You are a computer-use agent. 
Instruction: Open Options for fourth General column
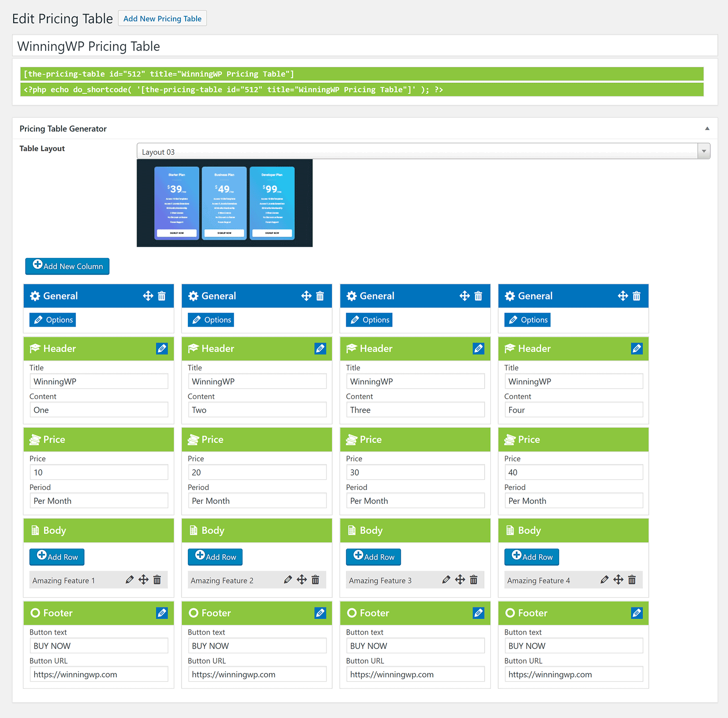point(528,320)
